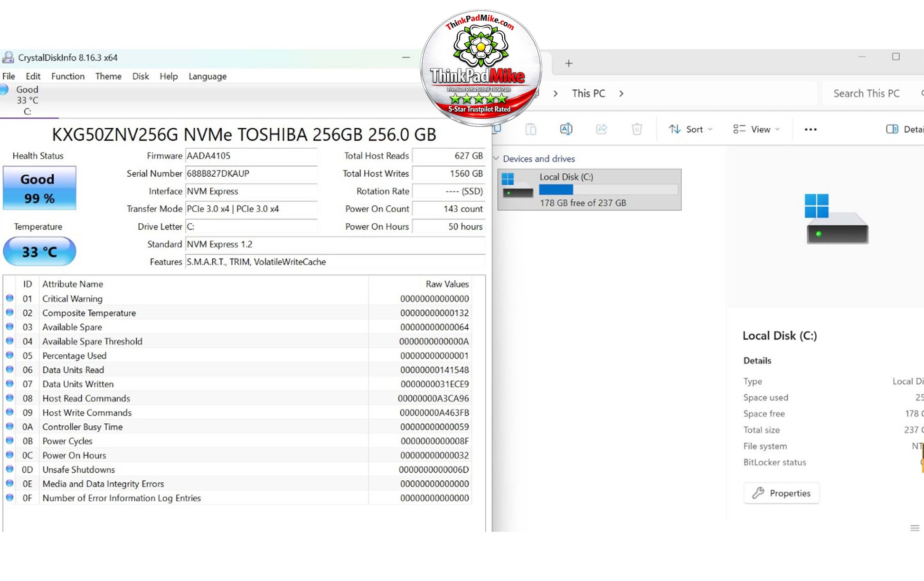Open the File menu in CrystalDiskInfo

9,76
